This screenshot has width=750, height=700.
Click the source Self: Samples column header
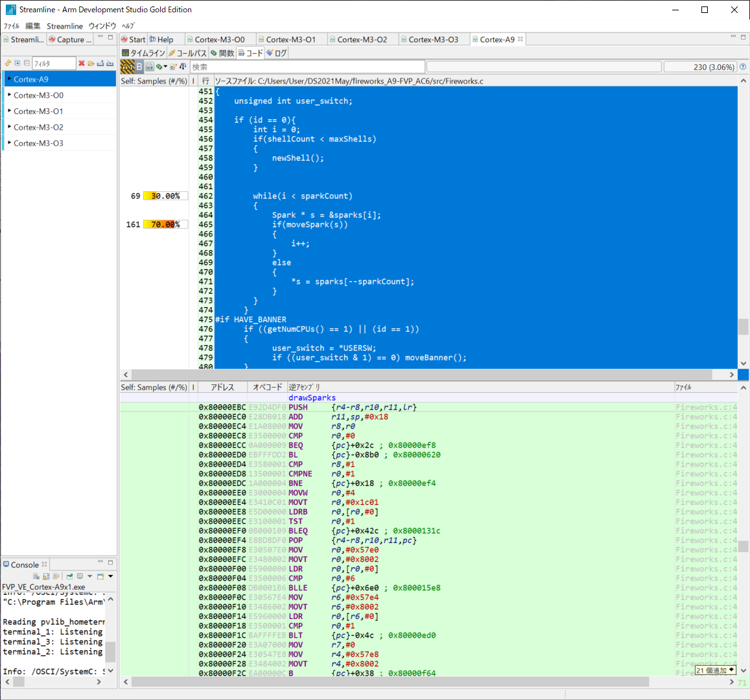[154, 81]
